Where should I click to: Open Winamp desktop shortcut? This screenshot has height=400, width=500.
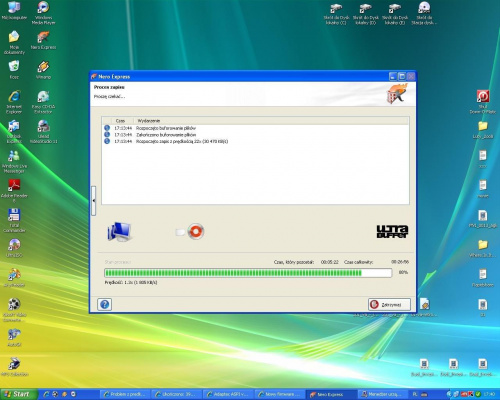point(43,70)
